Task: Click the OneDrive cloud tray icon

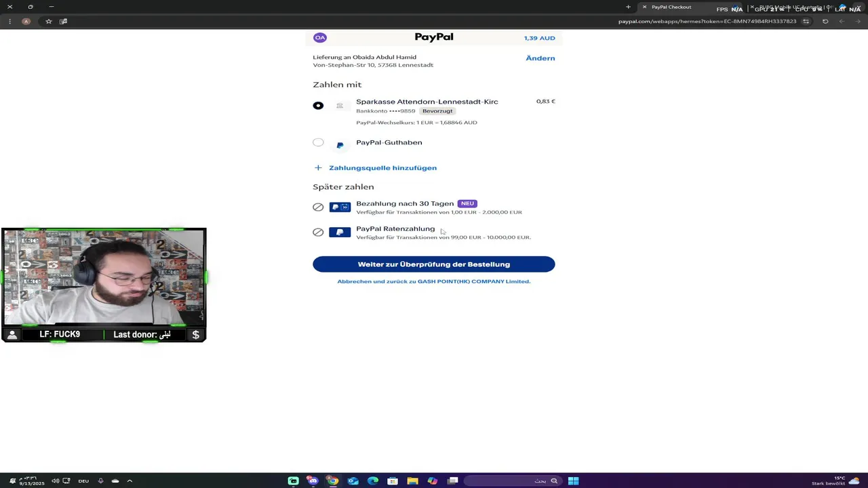Action: pos(115,481)
